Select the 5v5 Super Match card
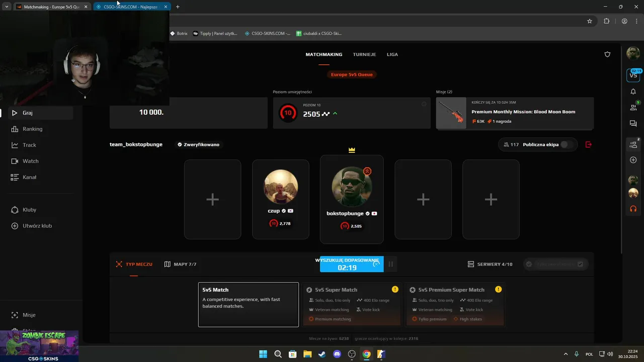The height and width of the screenshot is (362, 644). (352, 305)
